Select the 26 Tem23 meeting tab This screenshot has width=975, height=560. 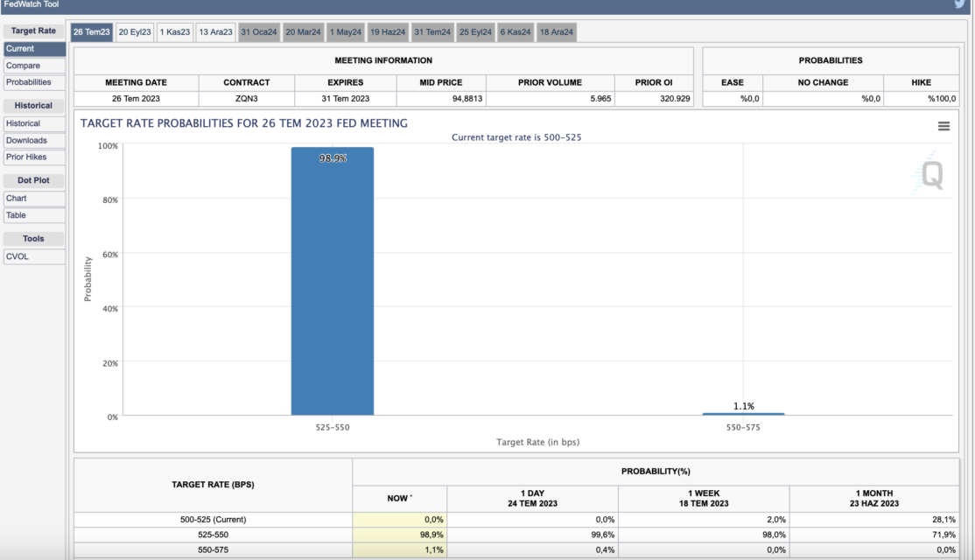[91, 32]
